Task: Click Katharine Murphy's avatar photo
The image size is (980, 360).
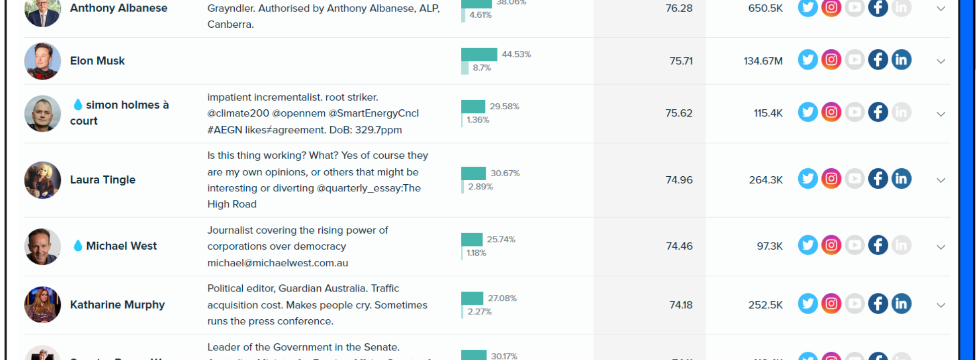Action: pyautogui.click(x=43, y=305)
